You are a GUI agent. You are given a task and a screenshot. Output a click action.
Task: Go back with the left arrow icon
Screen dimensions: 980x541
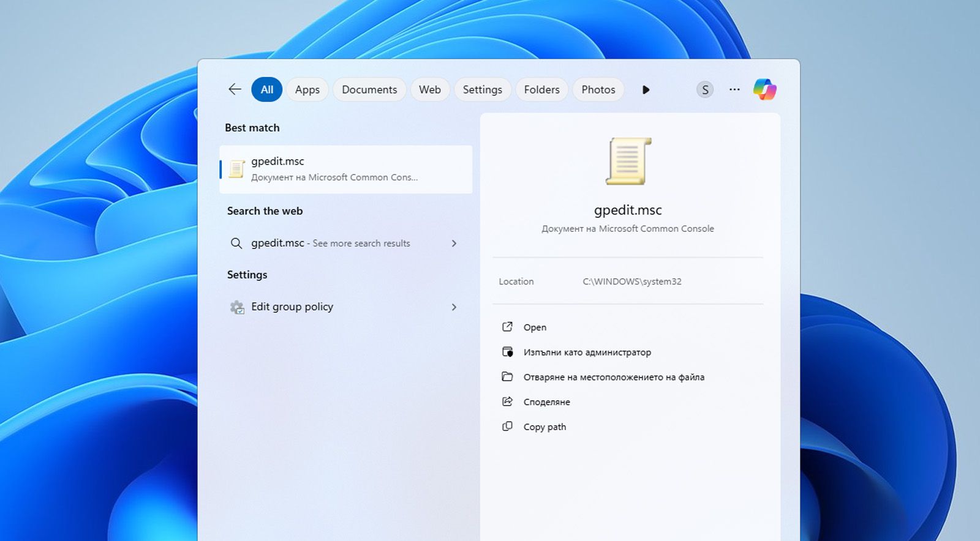click(235, 89)
